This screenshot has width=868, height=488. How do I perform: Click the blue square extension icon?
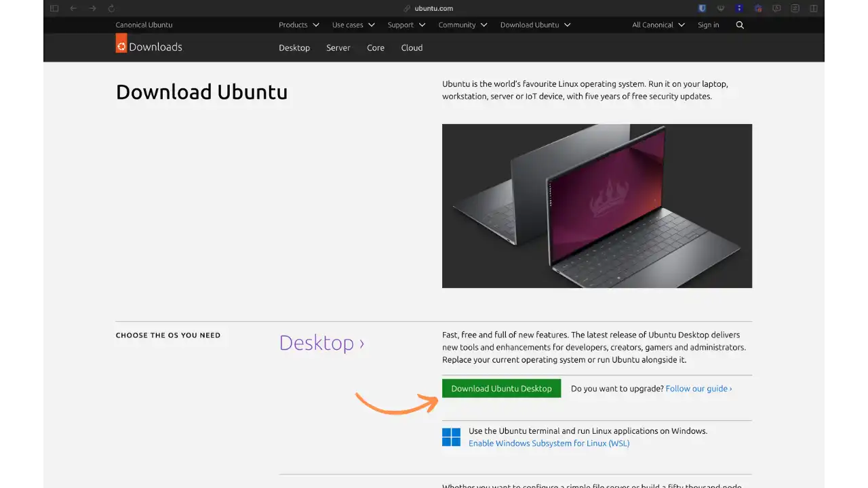click(739, 8)
